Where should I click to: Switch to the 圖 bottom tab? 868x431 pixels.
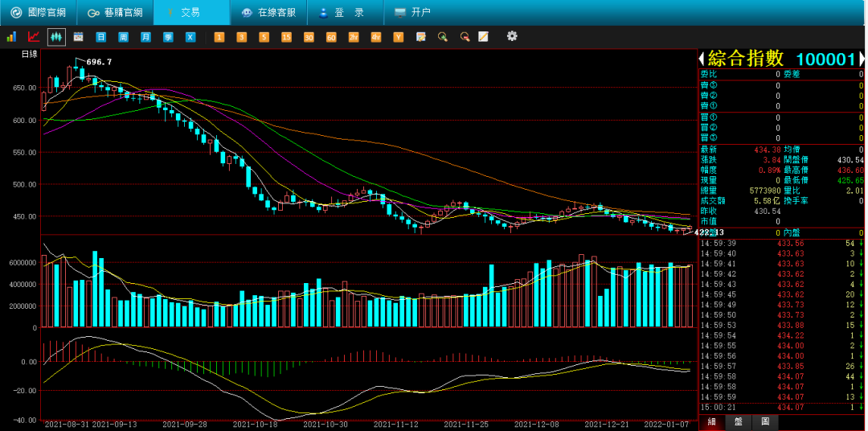pyautogui.click(x=765, y=421)
